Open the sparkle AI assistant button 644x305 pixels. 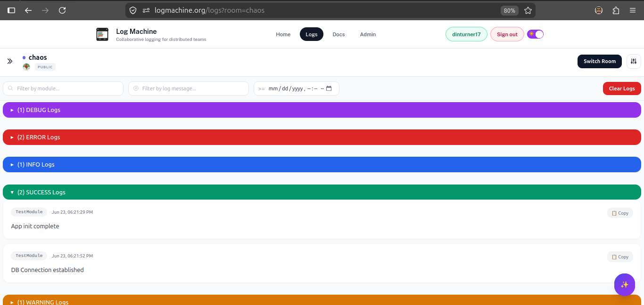[625, 285]
